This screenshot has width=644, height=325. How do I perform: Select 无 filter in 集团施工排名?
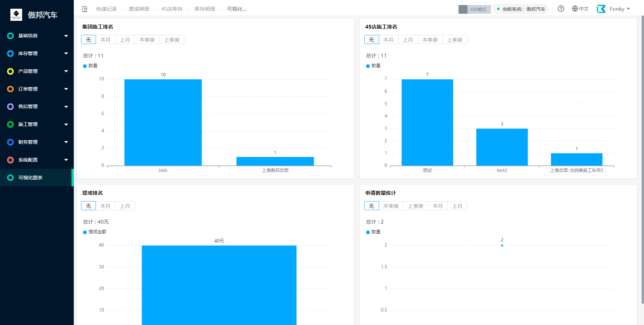[x=89, y=40]
